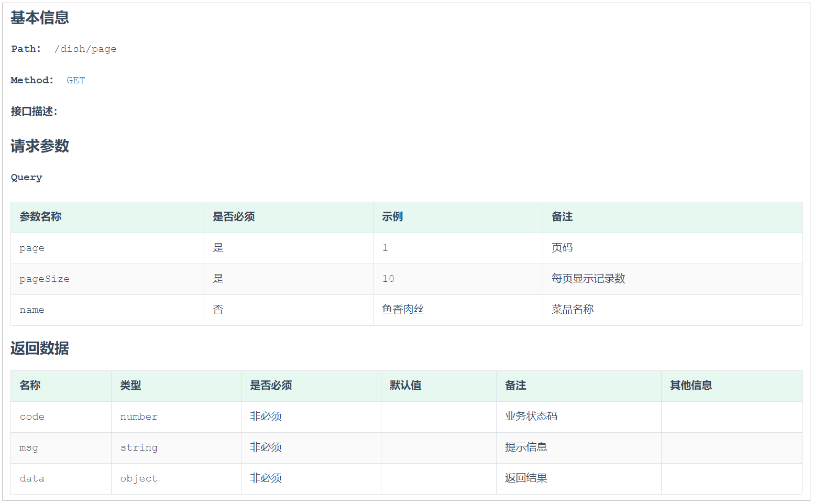Select the Query section label
Viewport: 813px width, 504px height.
pos(27,178)
